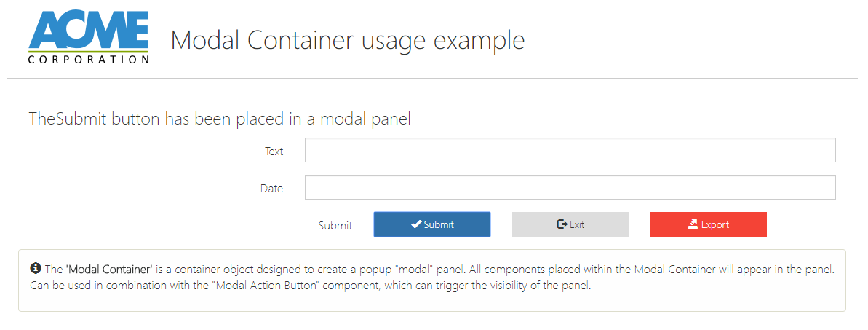Click the bold 'Modal Container' text
Image resolution: width=868 pixels, height=330 pixels.
108,270
